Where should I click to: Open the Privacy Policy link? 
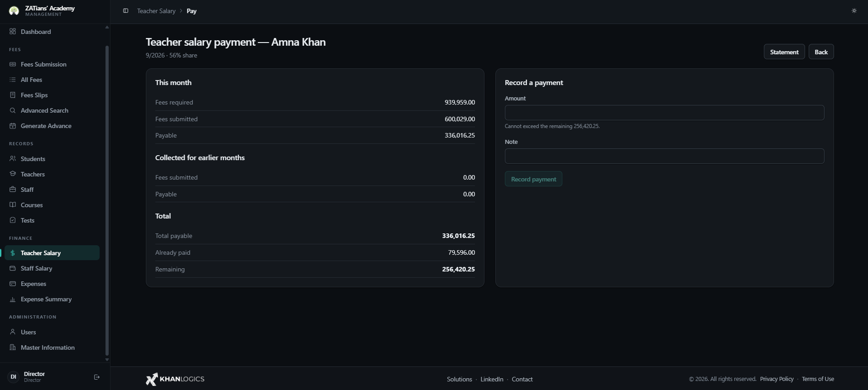pos(777,379)
